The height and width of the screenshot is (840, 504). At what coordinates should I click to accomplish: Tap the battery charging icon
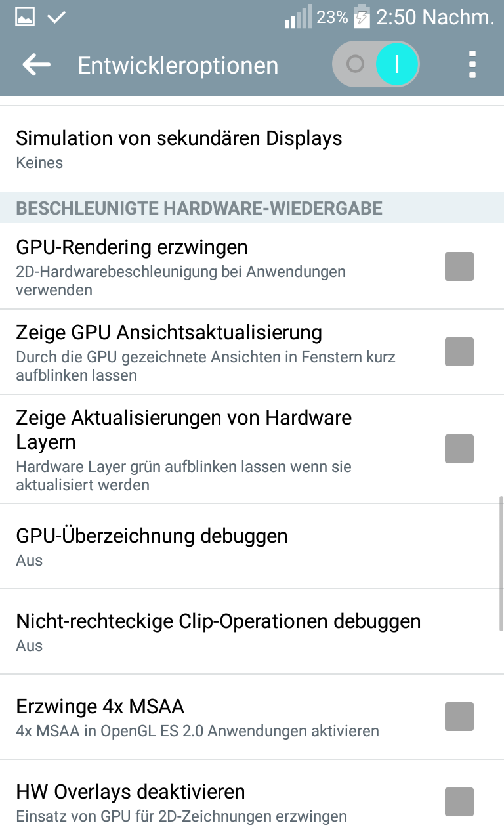coord(362,17)
